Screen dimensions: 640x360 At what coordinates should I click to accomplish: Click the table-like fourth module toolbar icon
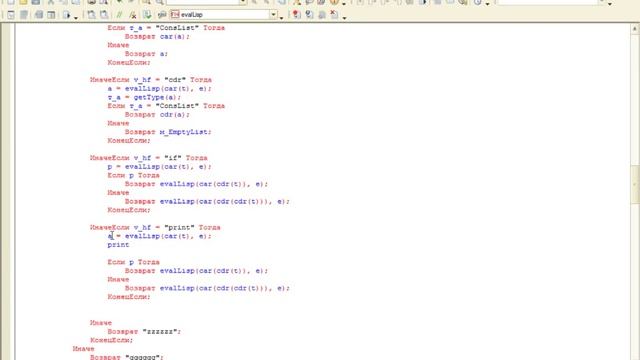[x=51, y=15]
